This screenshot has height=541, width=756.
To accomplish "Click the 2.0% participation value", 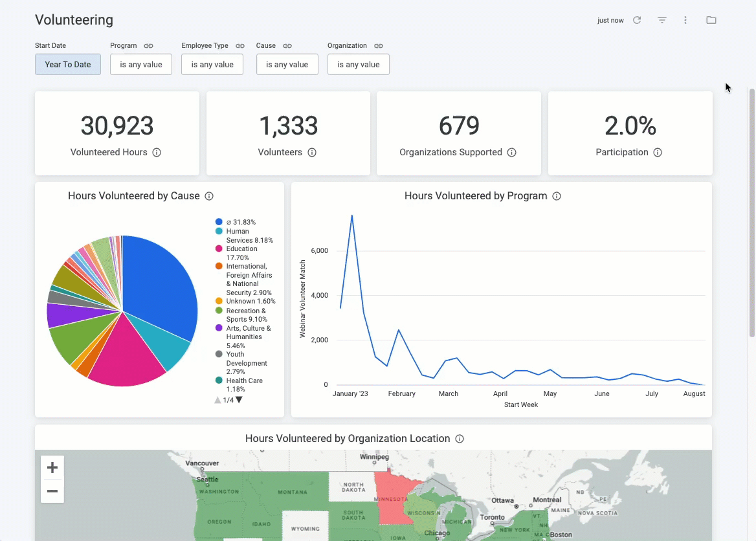I will point(630,126).
